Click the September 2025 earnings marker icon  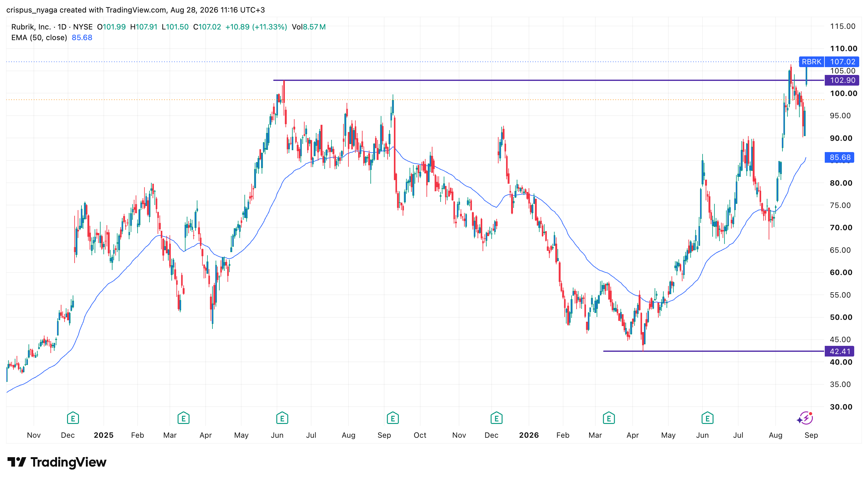[393, 418]
